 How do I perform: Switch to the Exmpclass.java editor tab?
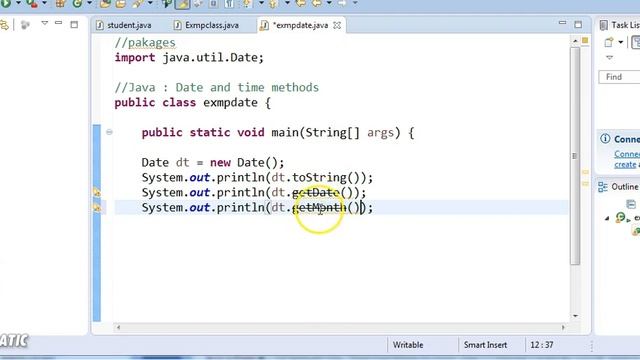tap(207, 25)
